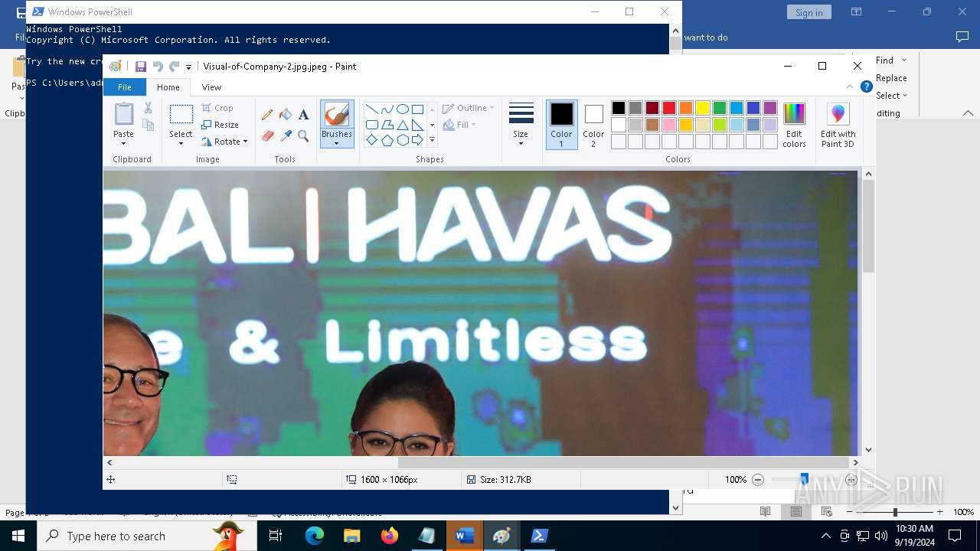Open the Customize Quick Access Toolbar dropdown
Screen dimensions: 980x551
(189, 67)
